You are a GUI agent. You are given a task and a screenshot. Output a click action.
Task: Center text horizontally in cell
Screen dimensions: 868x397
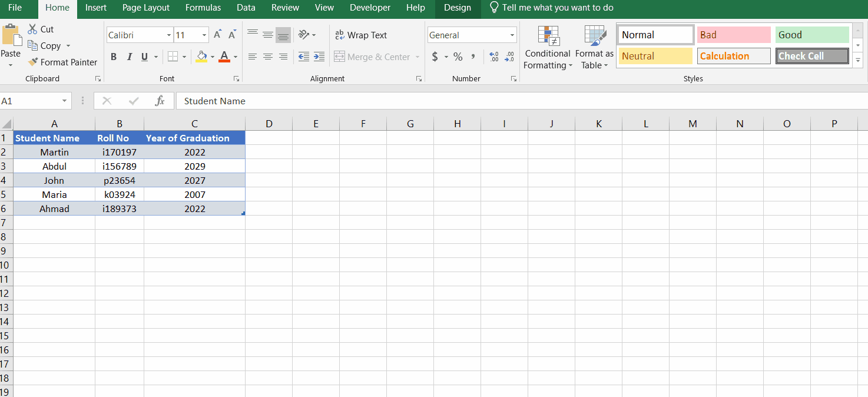(x=268, y=57)
